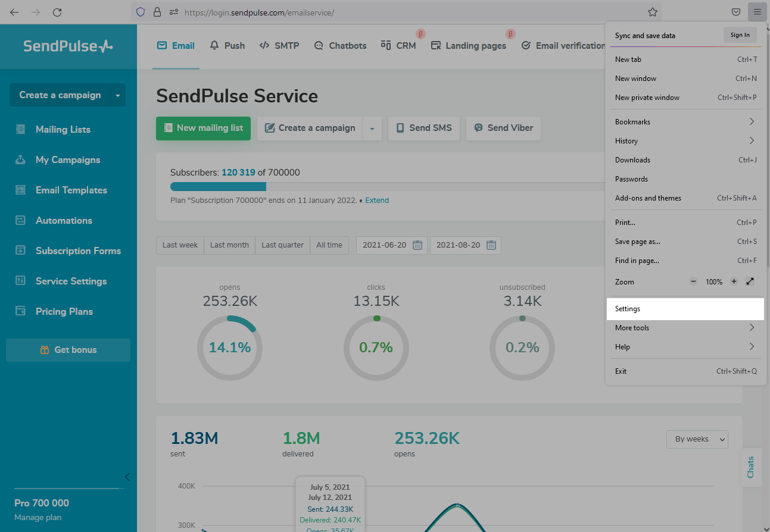
Task: Click the New mailing list button
Action: coord(203,128)
